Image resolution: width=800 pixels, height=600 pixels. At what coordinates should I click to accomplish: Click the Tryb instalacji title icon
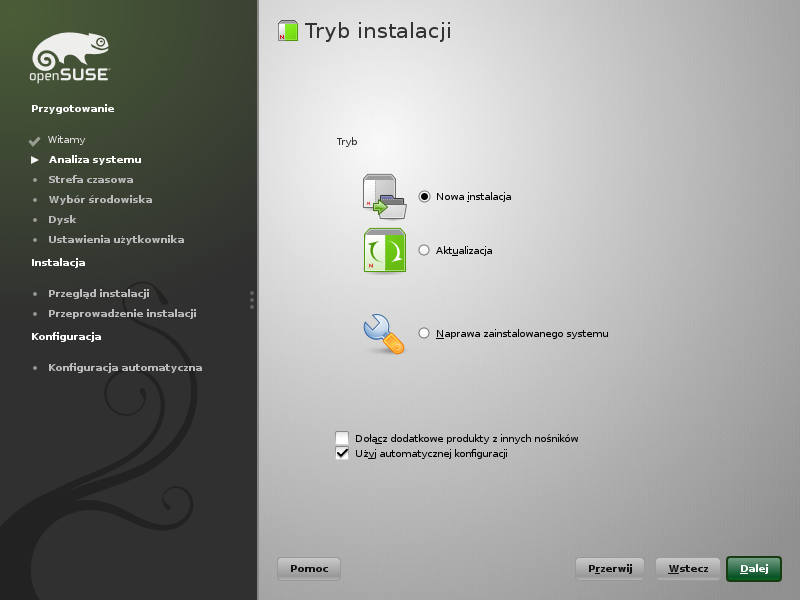[x=288, y=31]
